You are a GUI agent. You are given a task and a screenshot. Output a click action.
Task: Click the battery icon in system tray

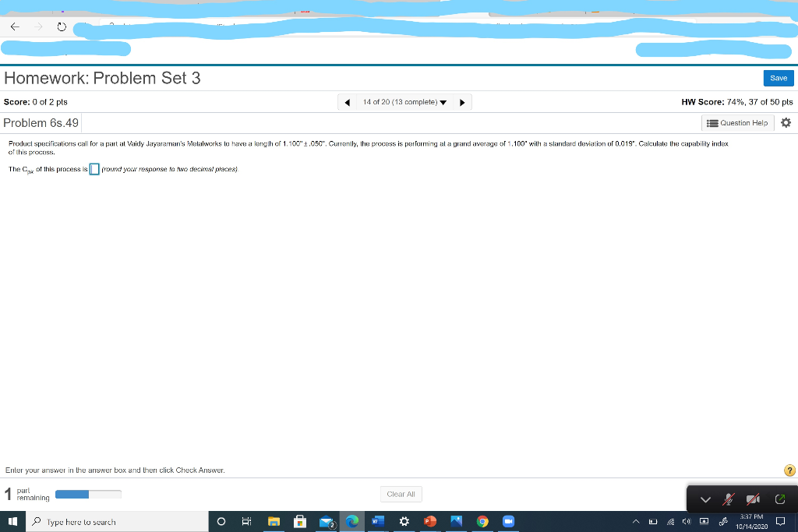pyautogui.click(x=653, y=521)
